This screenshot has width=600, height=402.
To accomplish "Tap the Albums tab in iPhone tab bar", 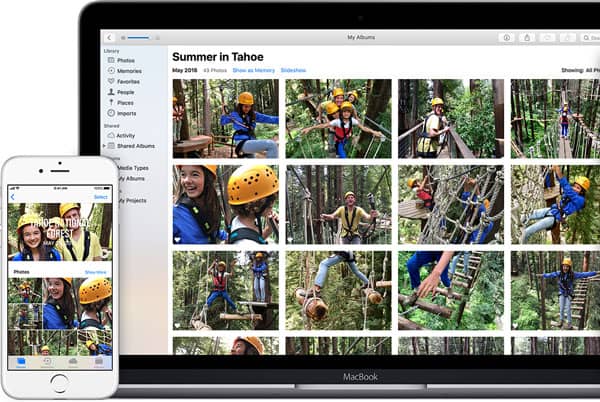I will pyautogui.click(x=99, y=363).
